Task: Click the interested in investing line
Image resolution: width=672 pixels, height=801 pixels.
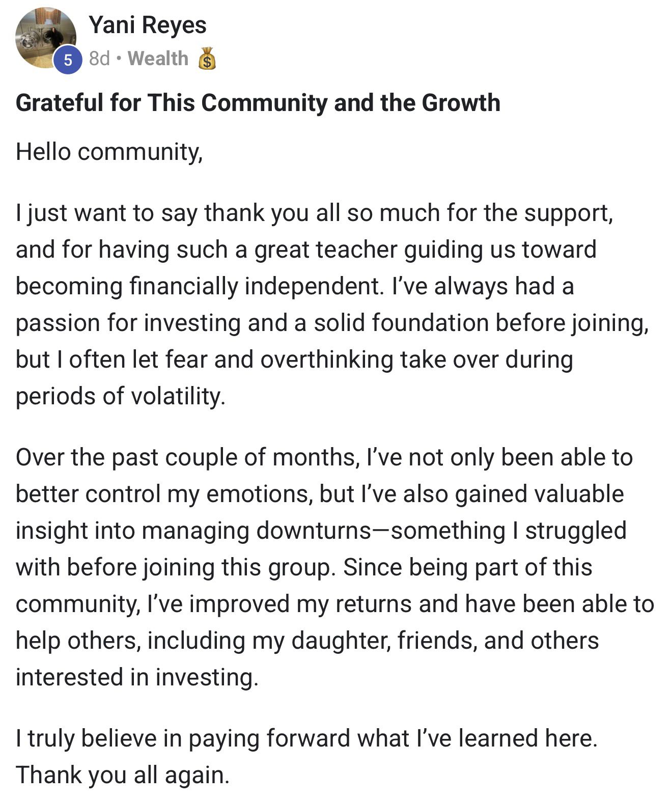Action: [x=137, y=677]
